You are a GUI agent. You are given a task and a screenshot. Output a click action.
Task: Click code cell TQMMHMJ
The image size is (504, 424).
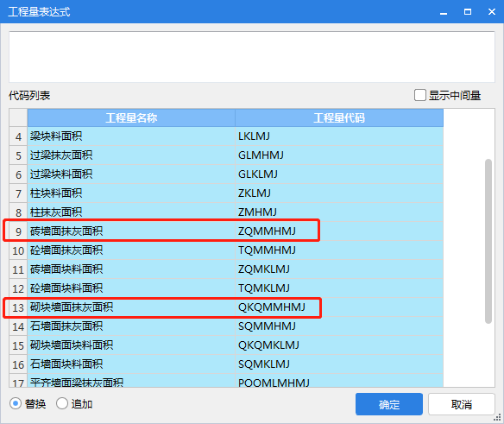(339, 250)
